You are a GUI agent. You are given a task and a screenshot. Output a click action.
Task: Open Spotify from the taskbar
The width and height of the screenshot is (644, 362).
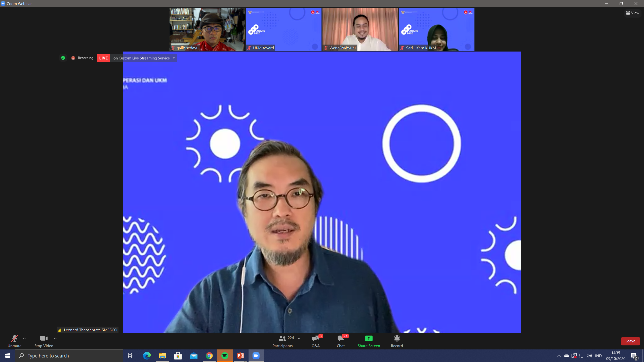pos(225,355)
